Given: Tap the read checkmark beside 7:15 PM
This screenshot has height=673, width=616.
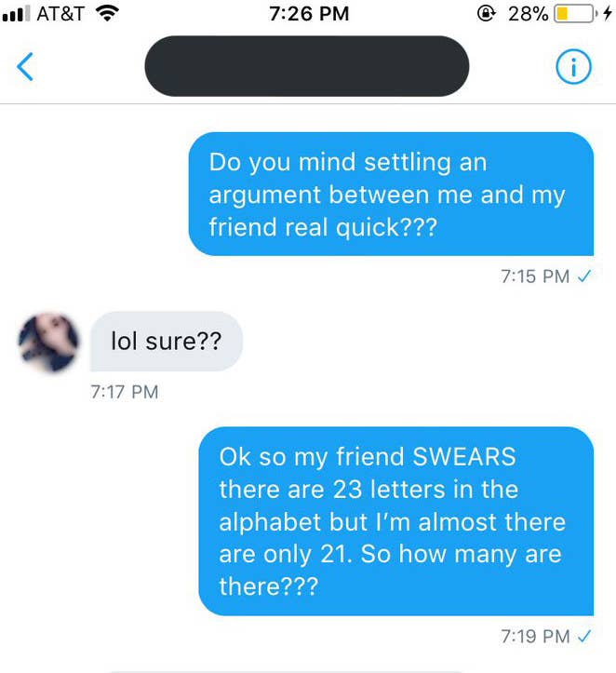Looking at the screenshot, I should pos(584,276).
